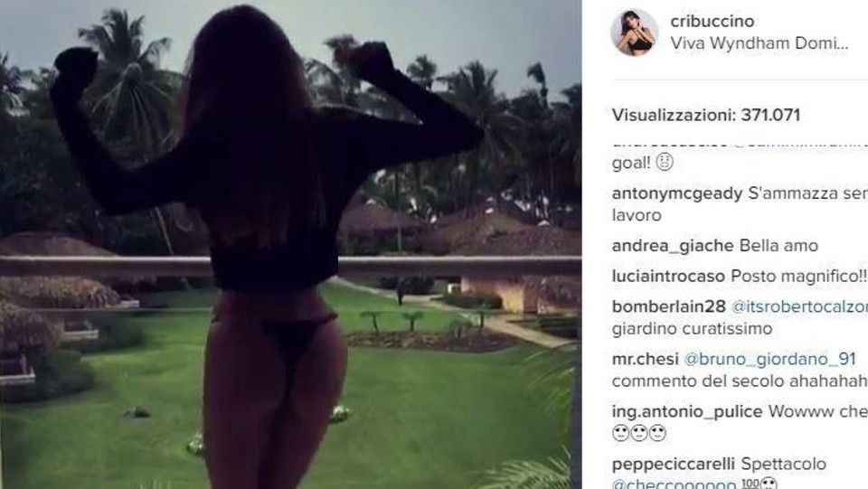Click the @itsrobertocalzon mention
This screenshot has width=868, height=489.
[799, 307]
